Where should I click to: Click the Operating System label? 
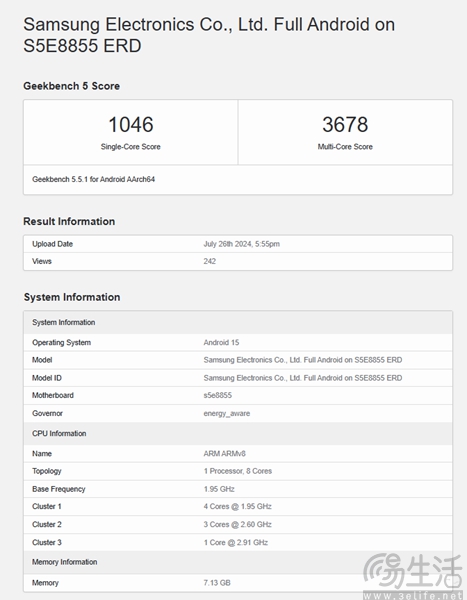62,343
